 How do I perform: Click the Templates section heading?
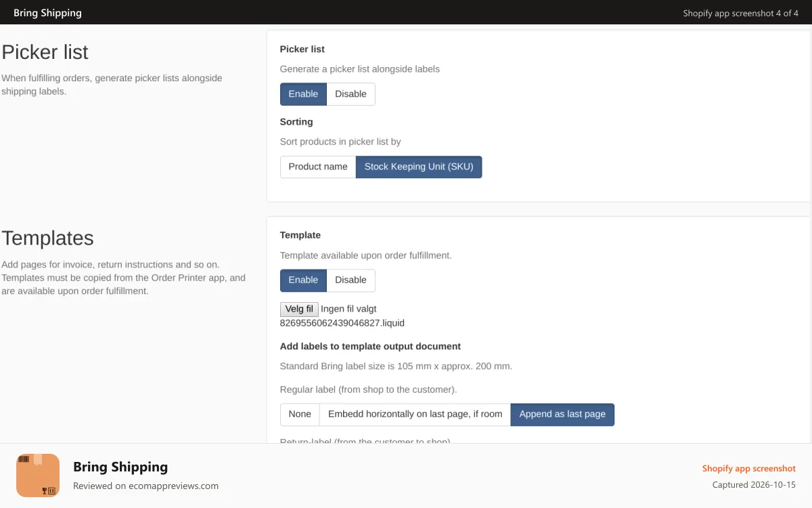[x=47, y=238]
